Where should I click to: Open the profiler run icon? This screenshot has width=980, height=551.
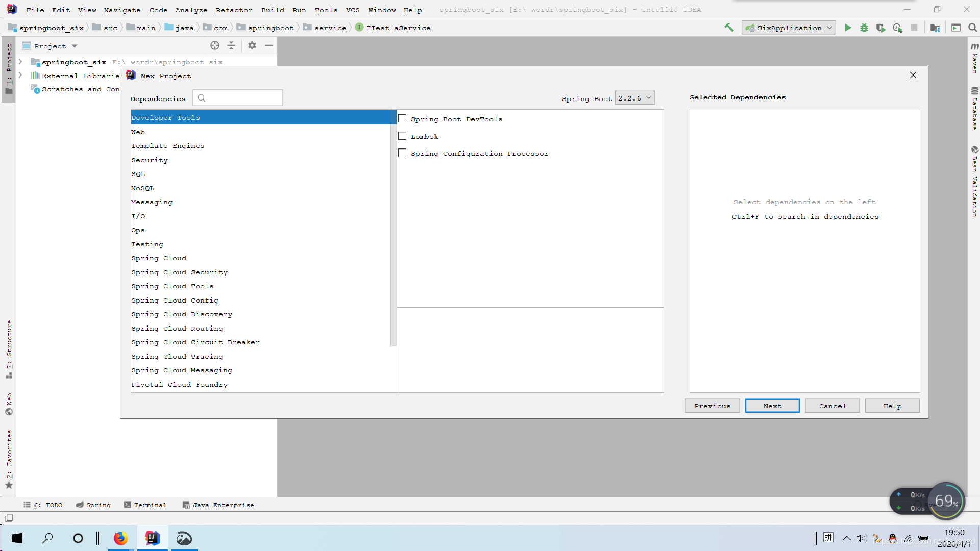[897, 28]
